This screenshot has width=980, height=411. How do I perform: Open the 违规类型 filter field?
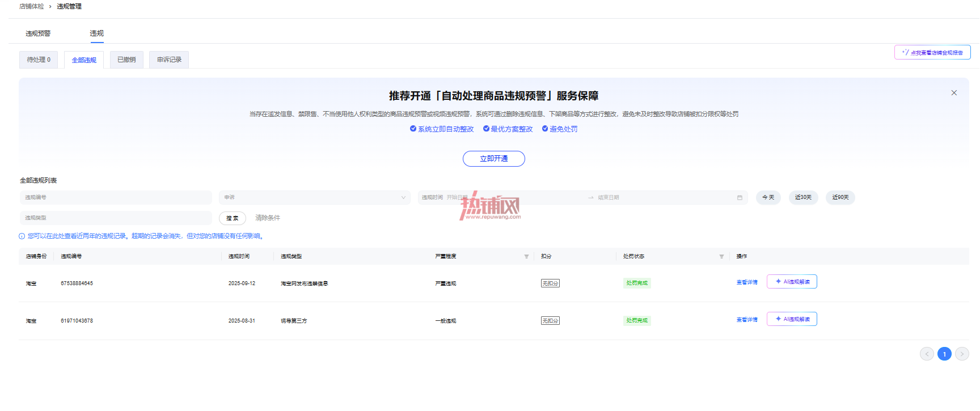116,218
